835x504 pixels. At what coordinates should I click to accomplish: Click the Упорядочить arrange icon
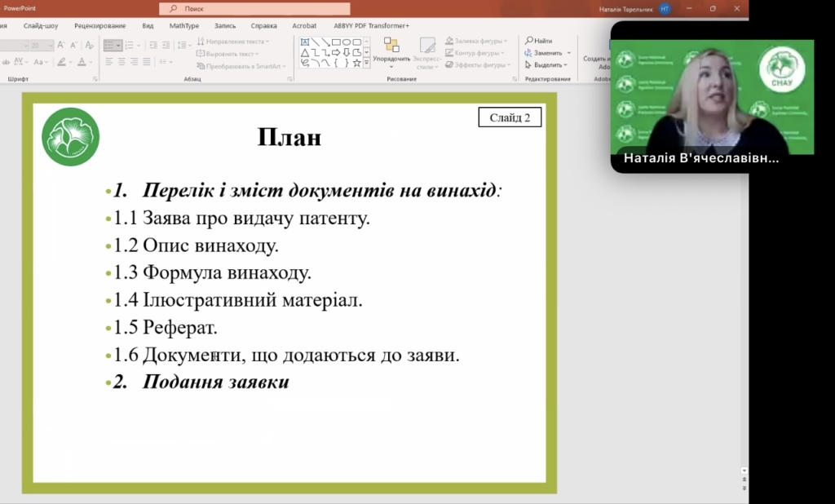pos(391,46)
